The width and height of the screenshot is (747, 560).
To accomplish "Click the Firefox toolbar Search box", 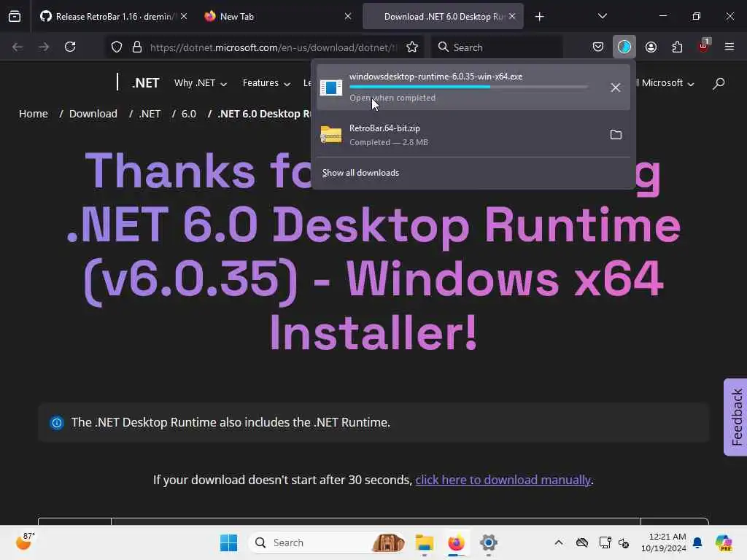I will point(498,47).
